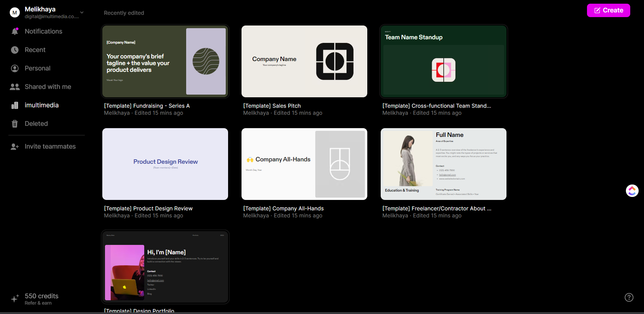644x314 pixels.
Task: Click the Melikhaya avatar circle
Action: point(15,13)
